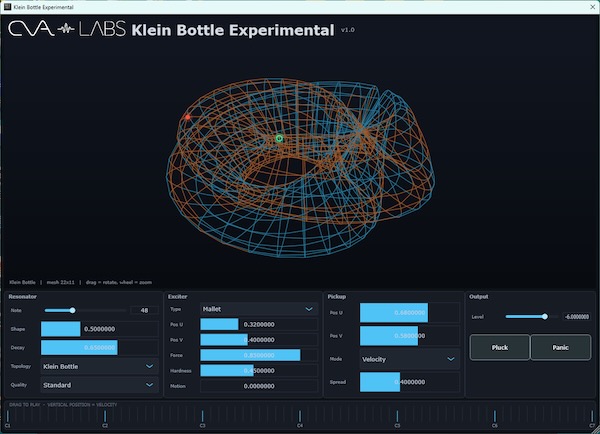Open the Exciter Type dropdown showing Mallet
The width and height of the screenshot is (600, 434).
point(259,309)
